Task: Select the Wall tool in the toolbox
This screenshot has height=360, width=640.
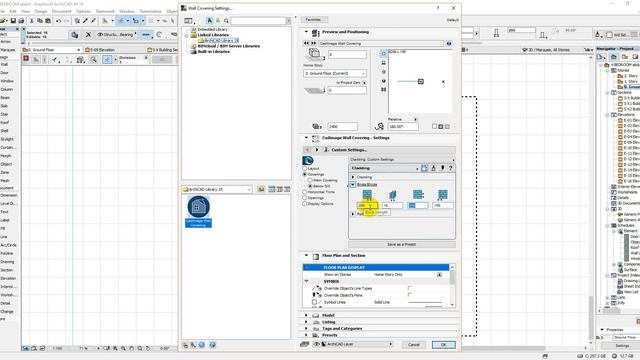Action: pyautogui.click(x=5, y=64)
